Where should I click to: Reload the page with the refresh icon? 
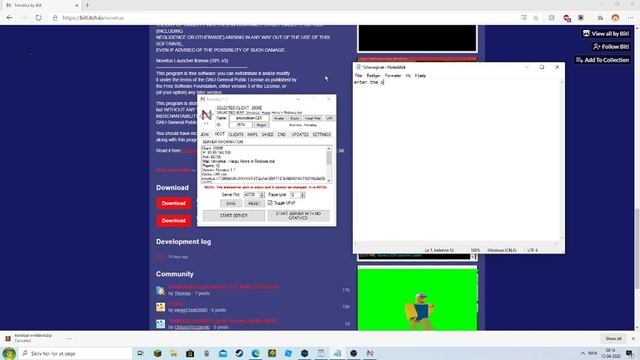coord(38,18)
